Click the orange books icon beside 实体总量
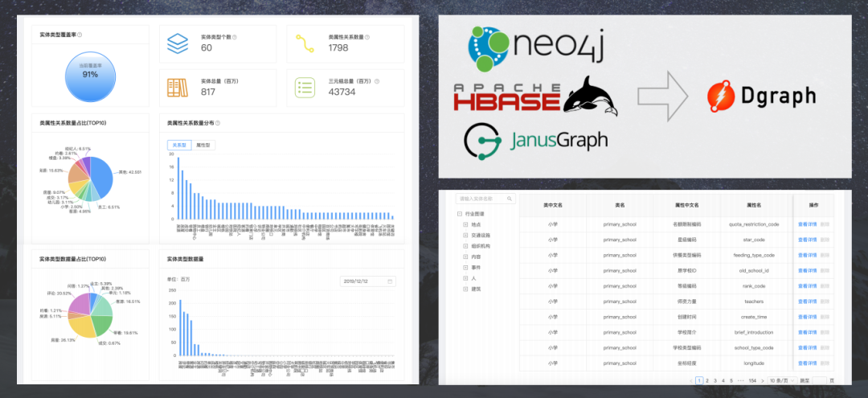This screenshot has width=868, height=398. (x=178, y=88)
